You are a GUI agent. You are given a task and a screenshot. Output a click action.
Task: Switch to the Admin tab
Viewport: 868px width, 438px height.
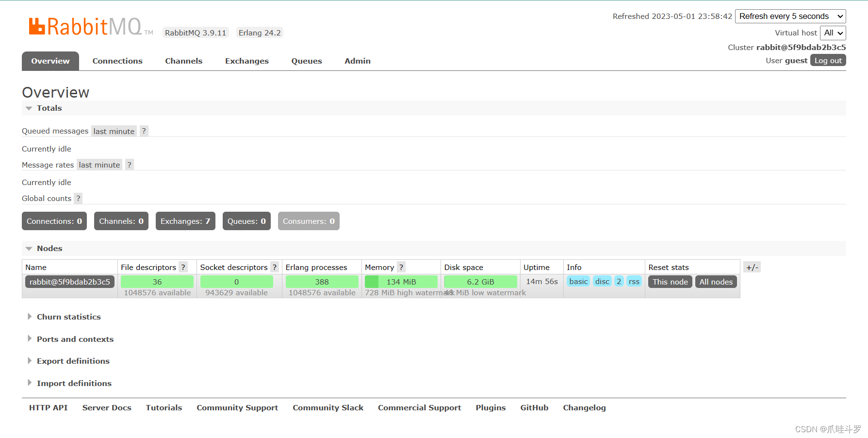pyautogui.click(x=358, y=61)
